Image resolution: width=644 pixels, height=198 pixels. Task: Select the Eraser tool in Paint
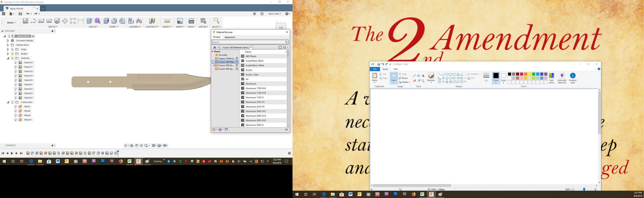[415, 81]
